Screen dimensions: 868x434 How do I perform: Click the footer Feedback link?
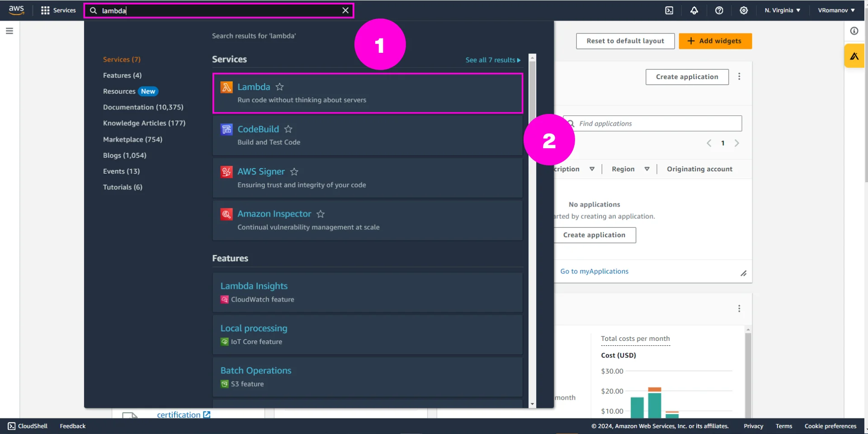tap(72, 426)
